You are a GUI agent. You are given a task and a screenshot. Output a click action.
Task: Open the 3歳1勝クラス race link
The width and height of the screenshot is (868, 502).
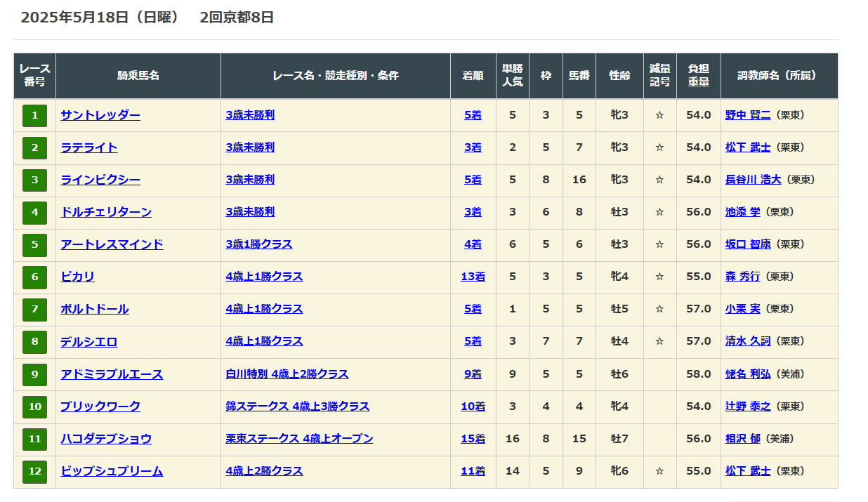[x=258, y=244]
